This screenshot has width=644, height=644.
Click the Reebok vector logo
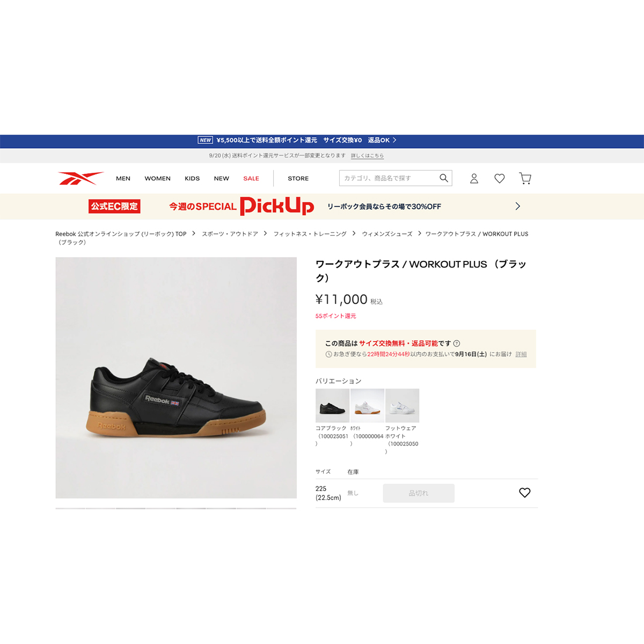pyautogui.click(x=80, y=178)
